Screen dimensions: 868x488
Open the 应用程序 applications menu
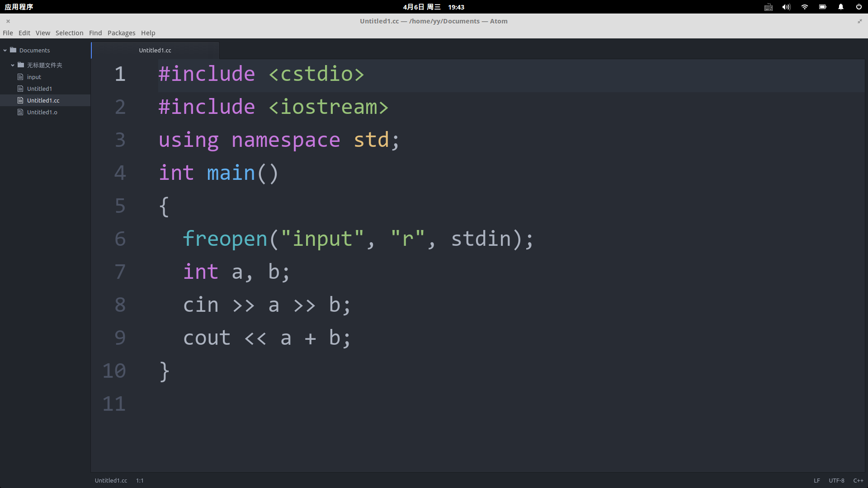[x=19, y=7]
